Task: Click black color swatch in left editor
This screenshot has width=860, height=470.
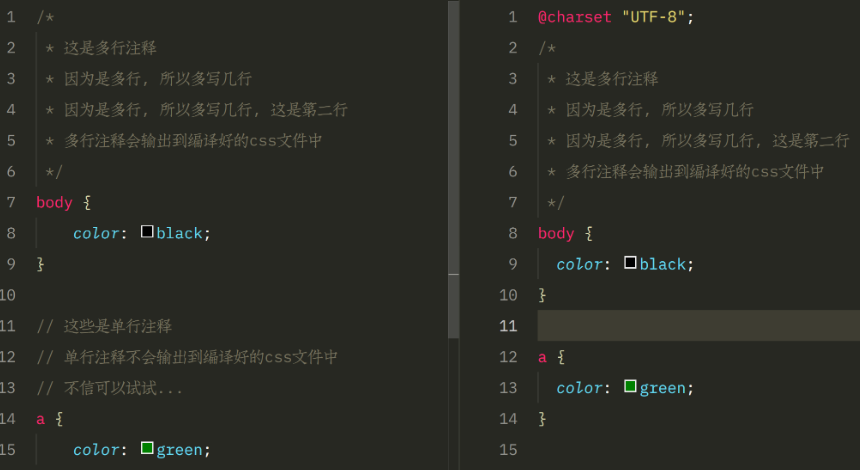Action: (147, 232)
